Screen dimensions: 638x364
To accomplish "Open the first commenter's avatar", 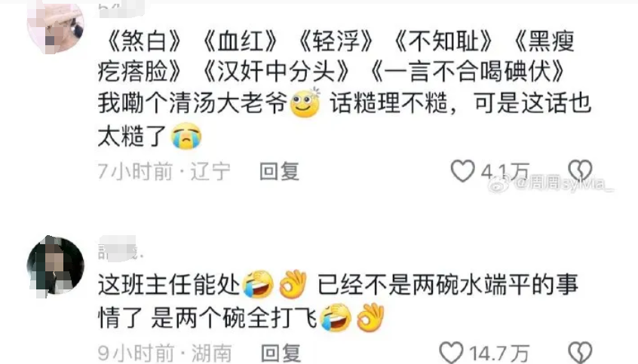I will [55, 27].
